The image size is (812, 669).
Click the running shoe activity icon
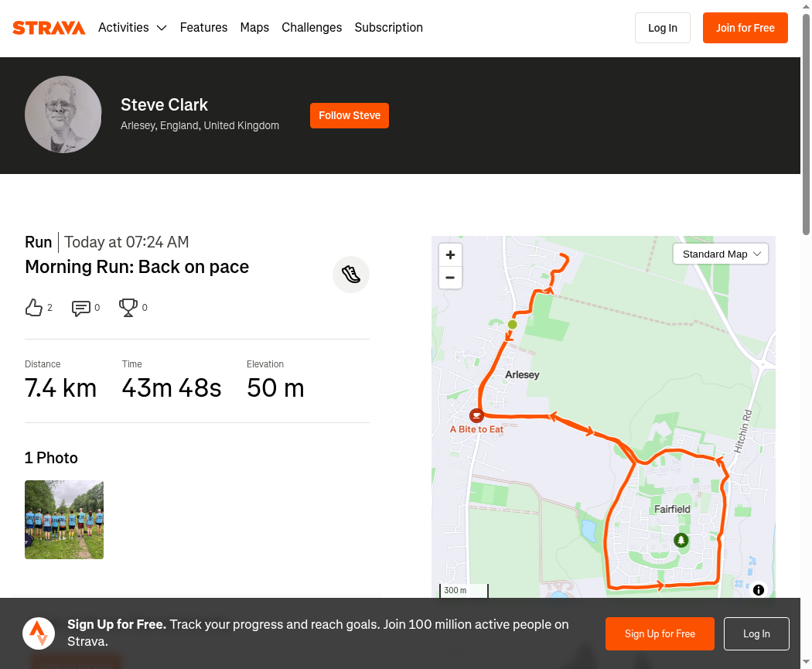click(x=351, y=275)
